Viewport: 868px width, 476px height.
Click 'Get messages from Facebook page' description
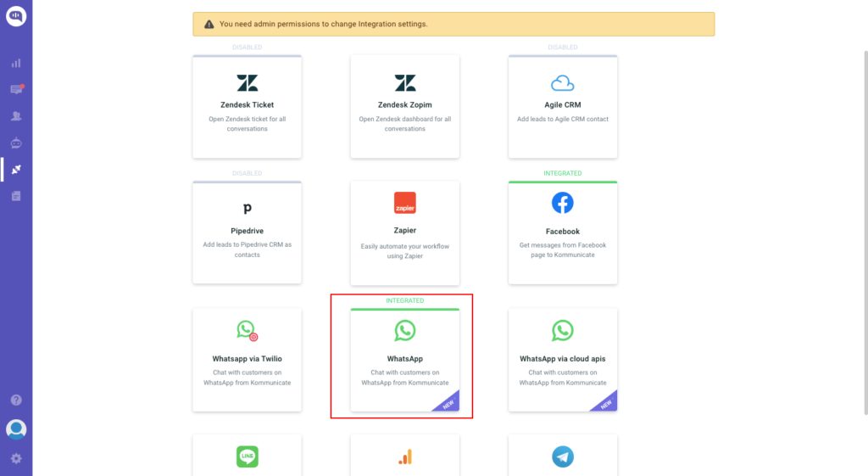tap(563, 250)
